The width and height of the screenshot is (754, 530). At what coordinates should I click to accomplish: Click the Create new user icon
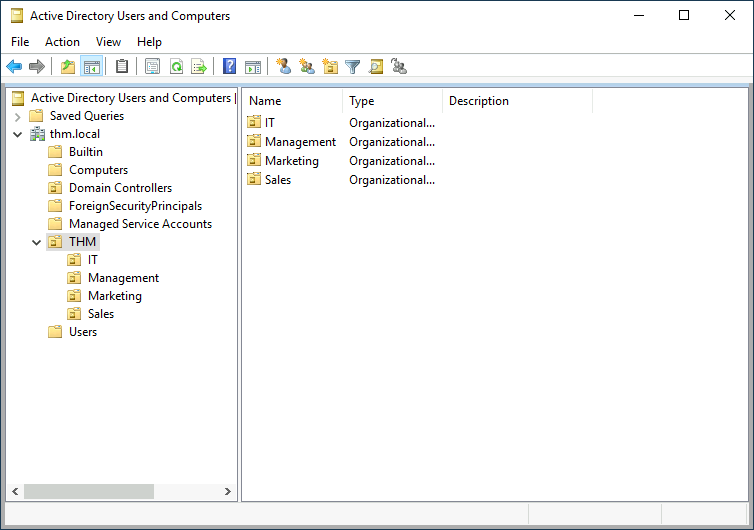284,67
